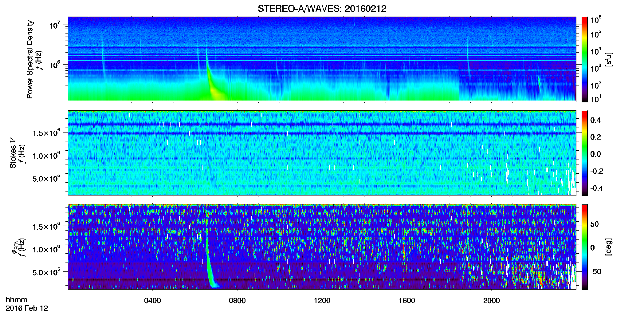Click the 0400 time tick label
Screen dimensions: 644x332
[152, 300]
